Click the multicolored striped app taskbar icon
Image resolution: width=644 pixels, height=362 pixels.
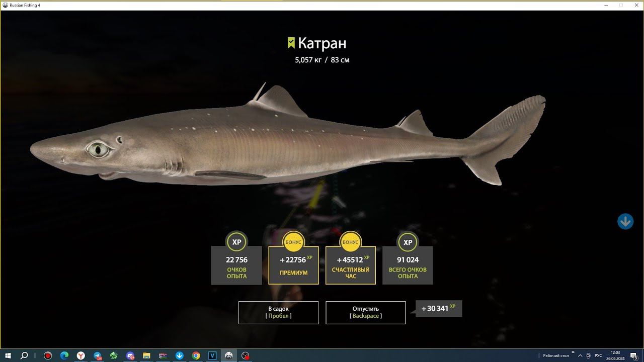point(163,355)
